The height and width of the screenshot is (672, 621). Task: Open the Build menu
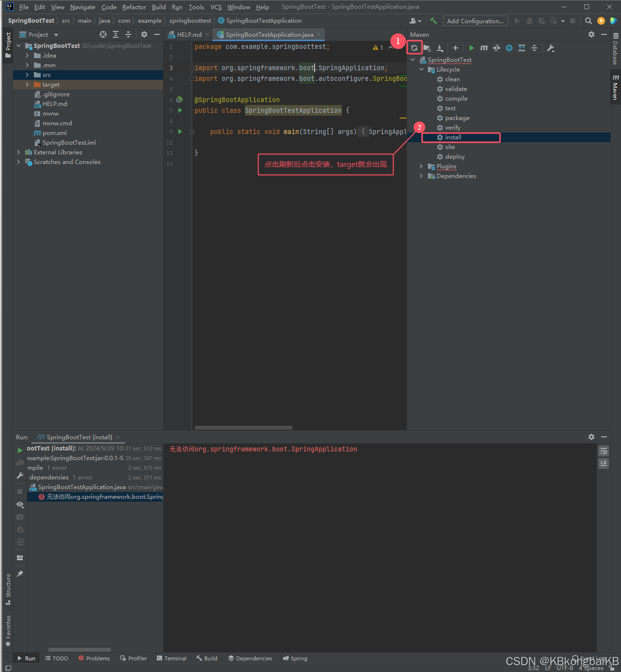159,7
